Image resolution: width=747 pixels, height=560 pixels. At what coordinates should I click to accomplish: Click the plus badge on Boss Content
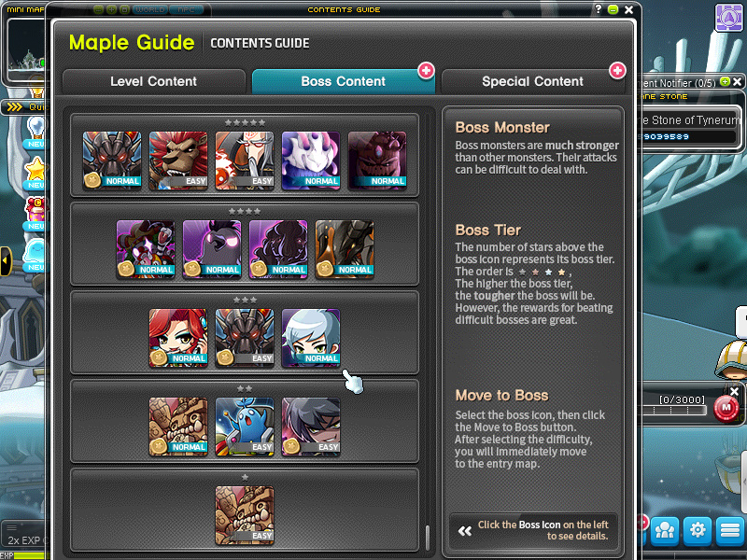(x=426, y=71)
